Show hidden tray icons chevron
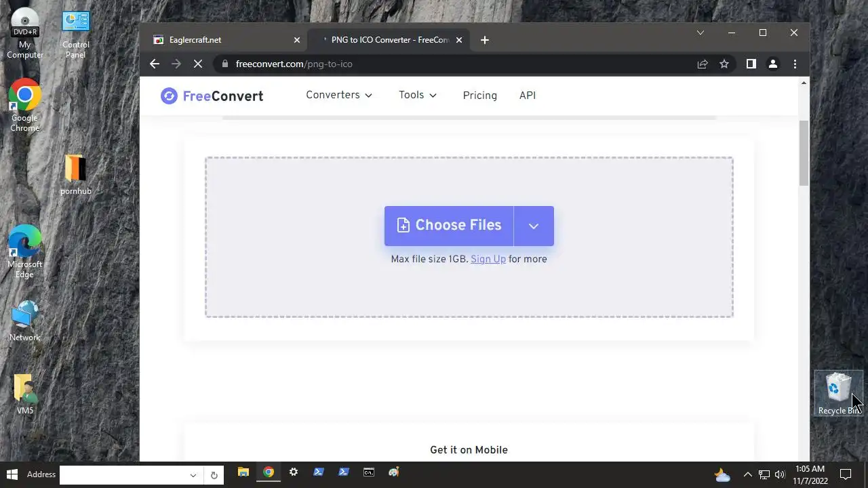868x488 pixels. (748, 474)
